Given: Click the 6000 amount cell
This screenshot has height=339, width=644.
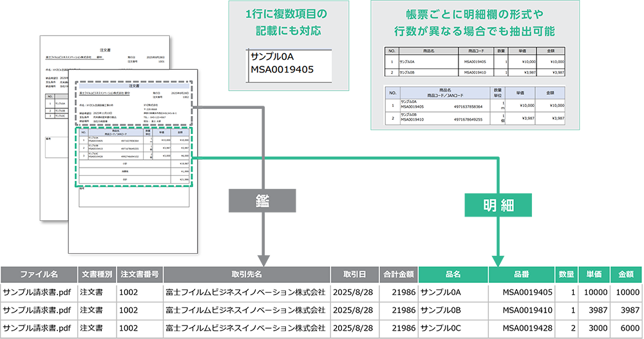Looking at the screenshot, I should [626, 328].
